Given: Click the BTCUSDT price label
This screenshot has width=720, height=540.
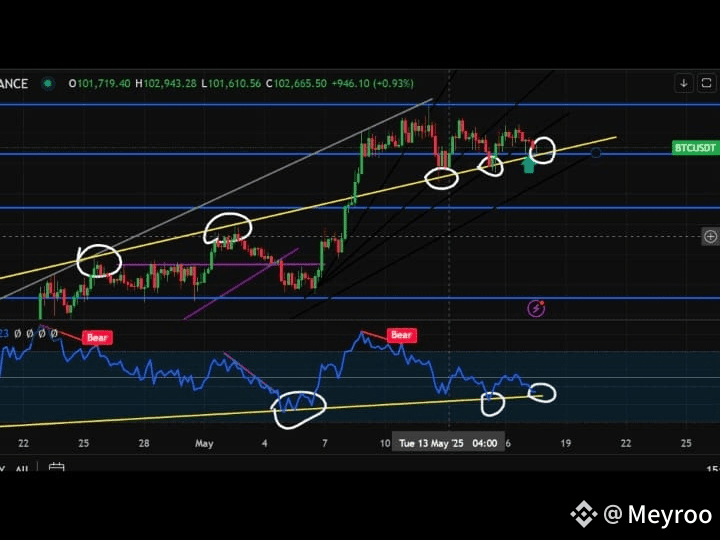Looking at the screenshot, I should [x=696, y=148].
